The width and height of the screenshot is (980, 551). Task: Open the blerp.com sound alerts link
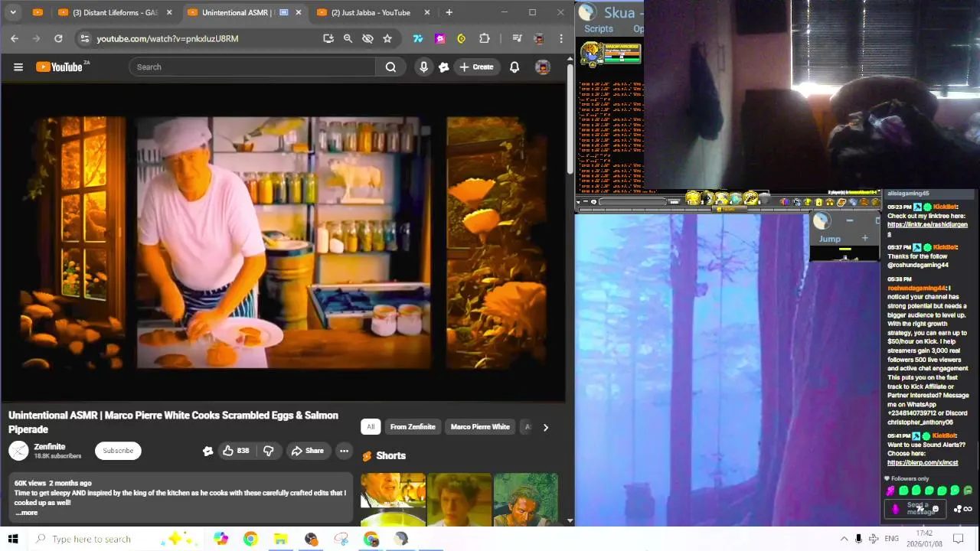tap(923, 462)
